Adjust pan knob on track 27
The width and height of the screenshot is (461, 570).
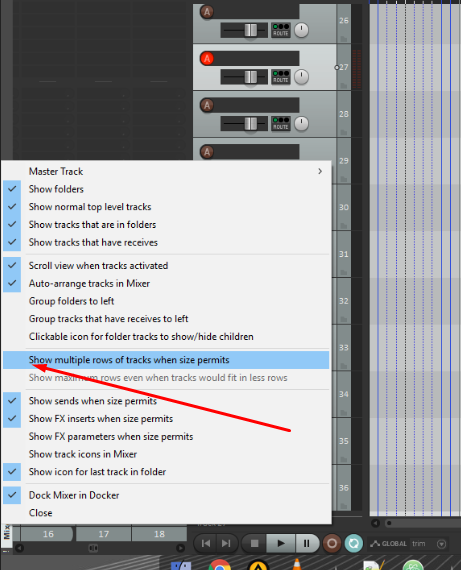(x=301, y=77)
